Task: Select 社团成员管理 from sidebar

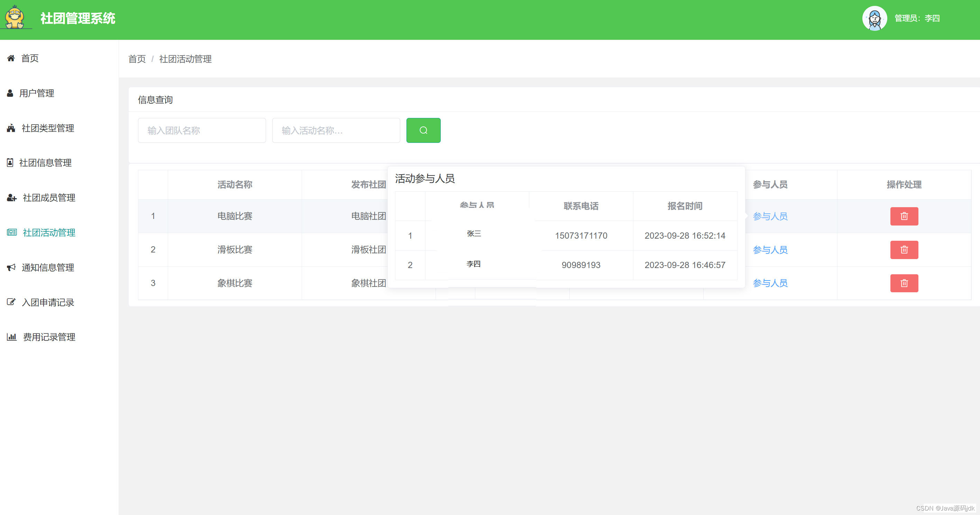Action: pos(49,198)
